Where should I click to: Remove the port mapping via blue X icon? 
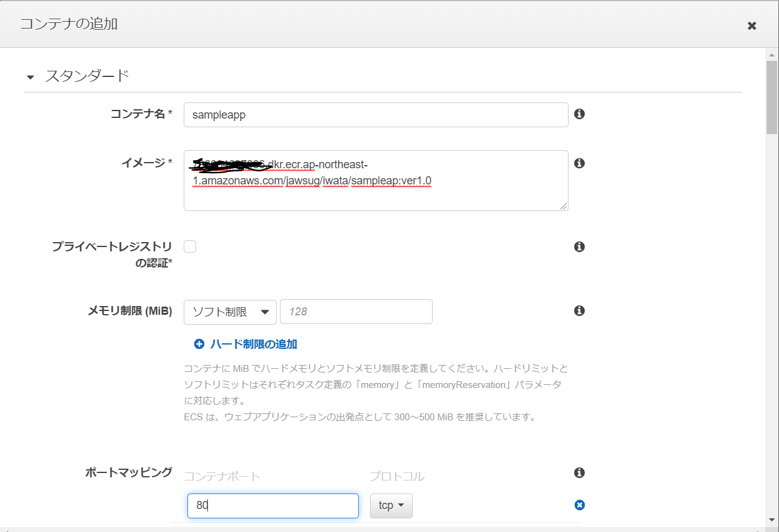tap(579, 505)
